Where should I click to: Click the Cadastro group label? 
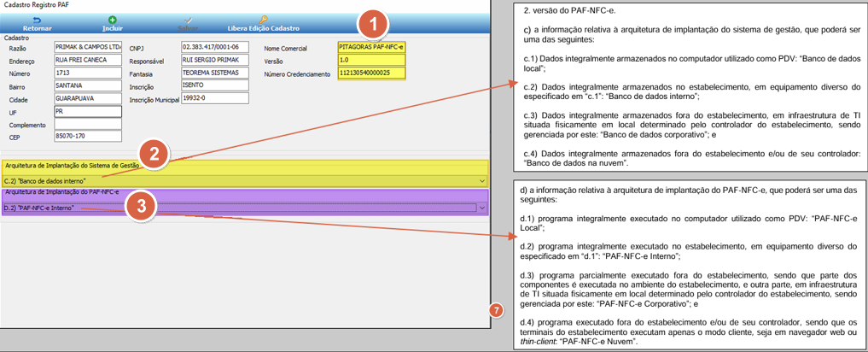point(16,38)
